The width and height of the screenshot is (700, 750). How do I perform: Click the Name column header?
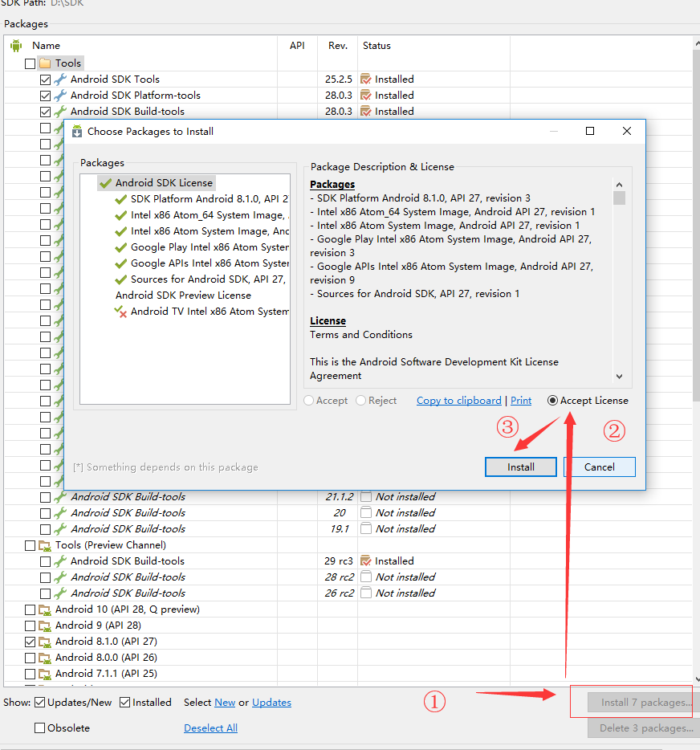[x=46, y=46]
